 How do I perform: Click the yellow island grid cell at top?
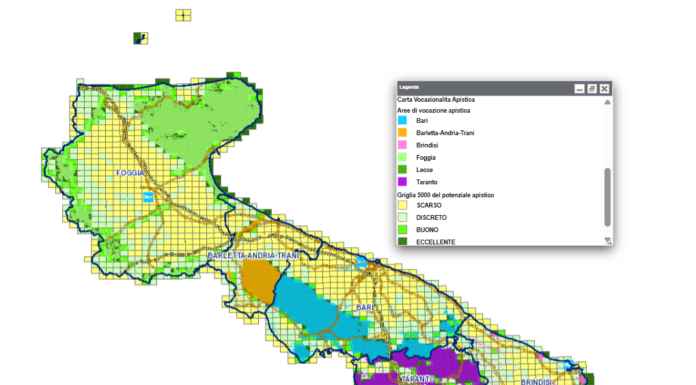(x=183, y=15)
